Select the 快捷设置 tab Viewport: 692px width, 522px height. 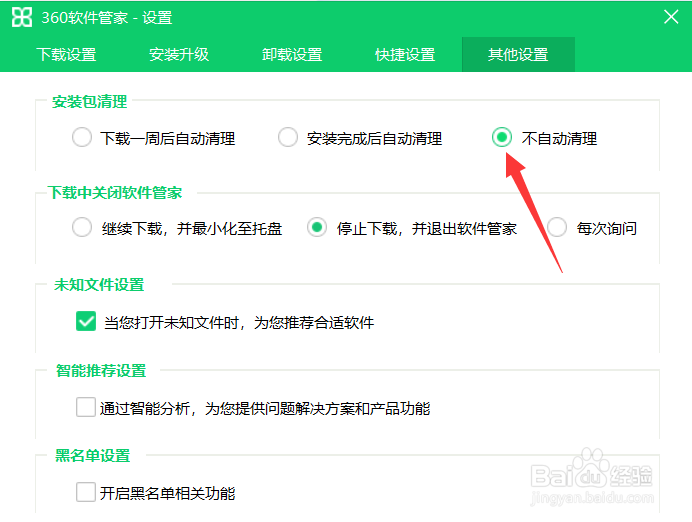405,55
